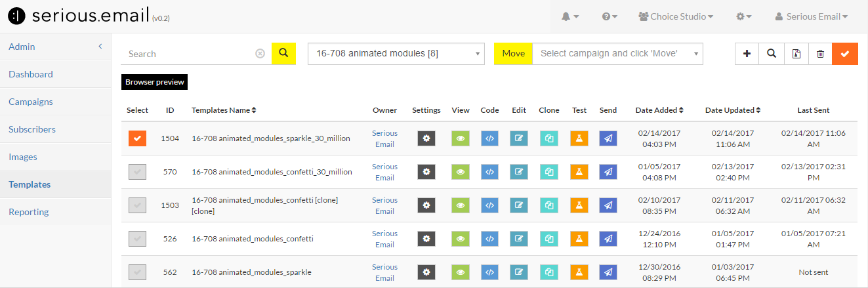Open the '16-708 animated modules [8]' campaign dropdown
The image size is (868, 288).
[x=396, y=54]
